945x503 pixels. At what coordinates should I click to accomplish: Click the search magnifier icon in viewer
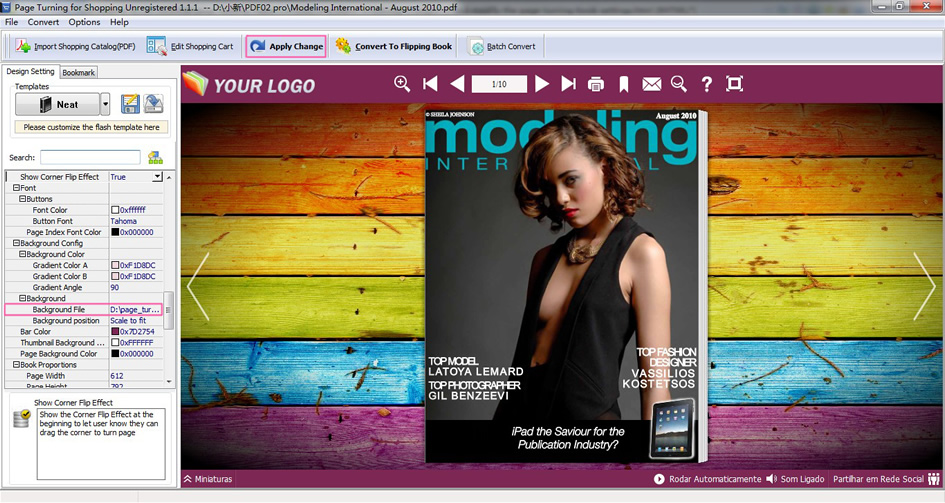(x=679, y=84)
